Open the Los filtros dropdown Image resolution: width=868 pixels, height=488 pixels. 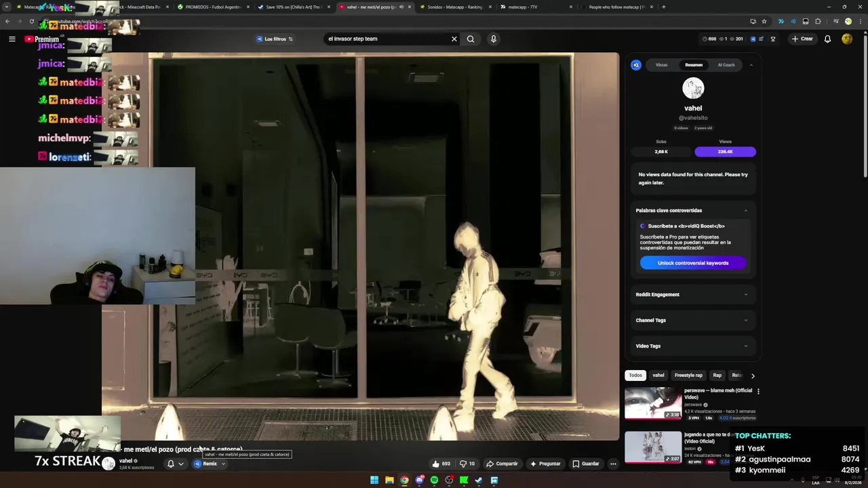point(275,39)
